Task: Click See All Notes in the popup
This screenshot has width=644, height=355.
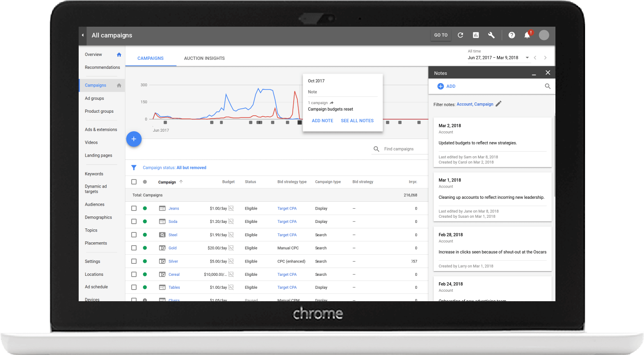Action: click(357, 121)
